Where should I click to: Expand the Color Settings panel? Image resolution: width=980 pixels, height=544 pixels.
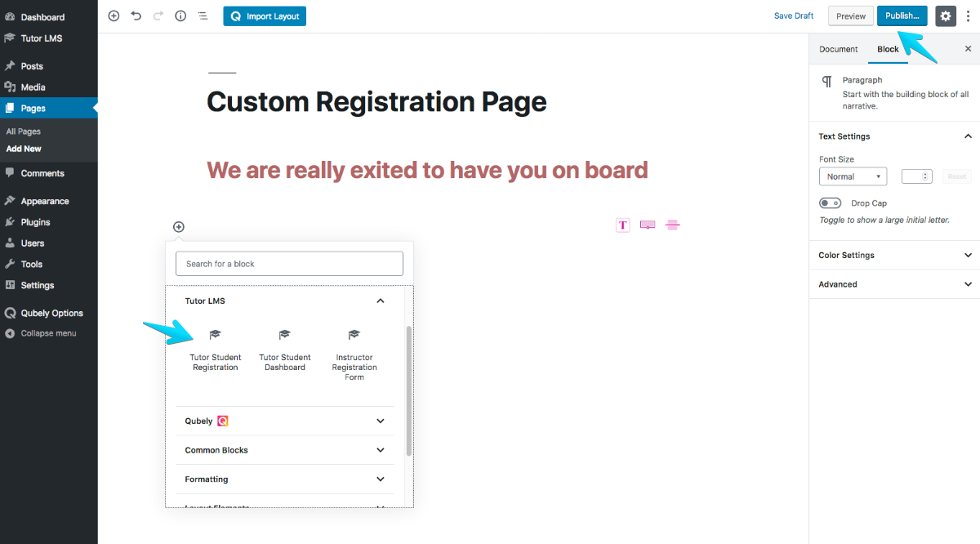[894, 255]
